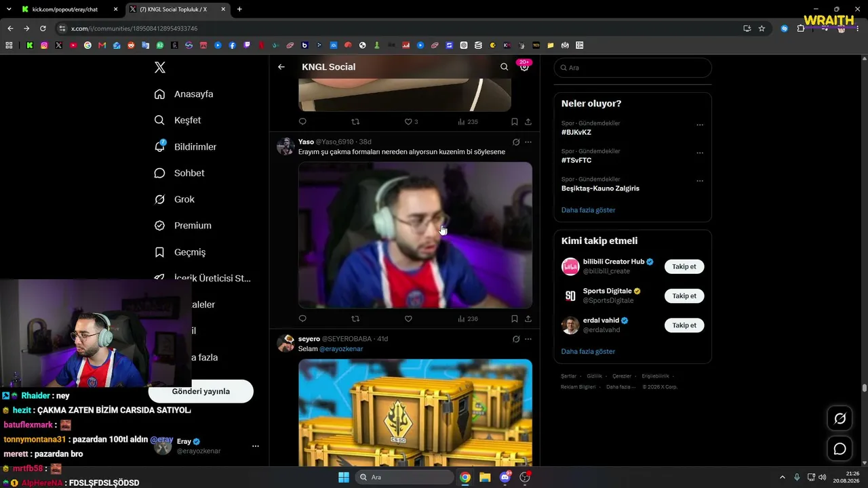Show more trends under Neler oluyor
The image size is (868, 488).
588,210
